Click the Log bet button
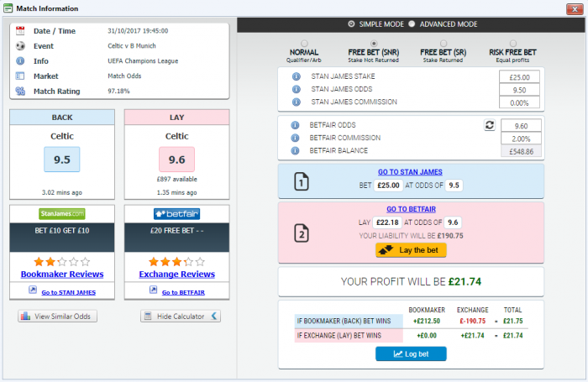Viewport: 588px width, 382px height. (x=411, y=354)
